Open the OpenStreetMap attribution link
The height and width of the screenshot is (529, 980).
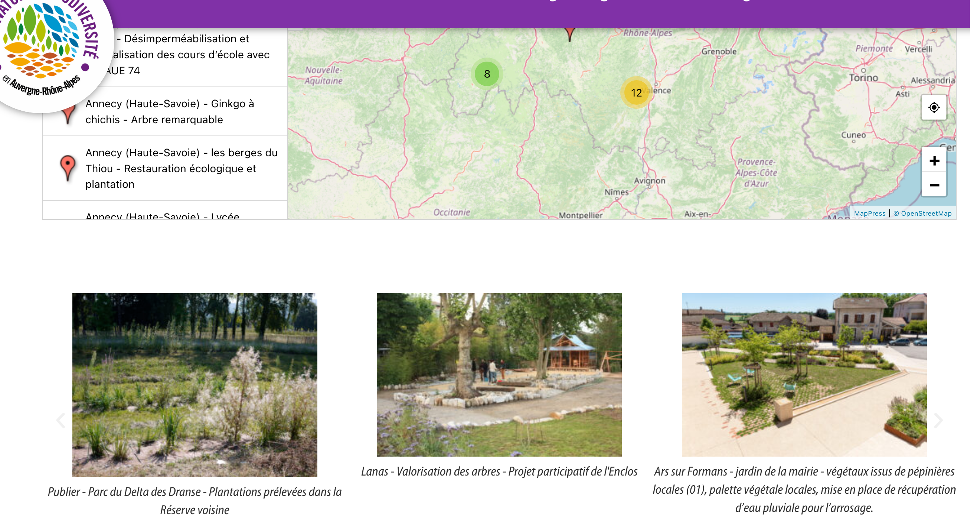(x=922, y=213)
